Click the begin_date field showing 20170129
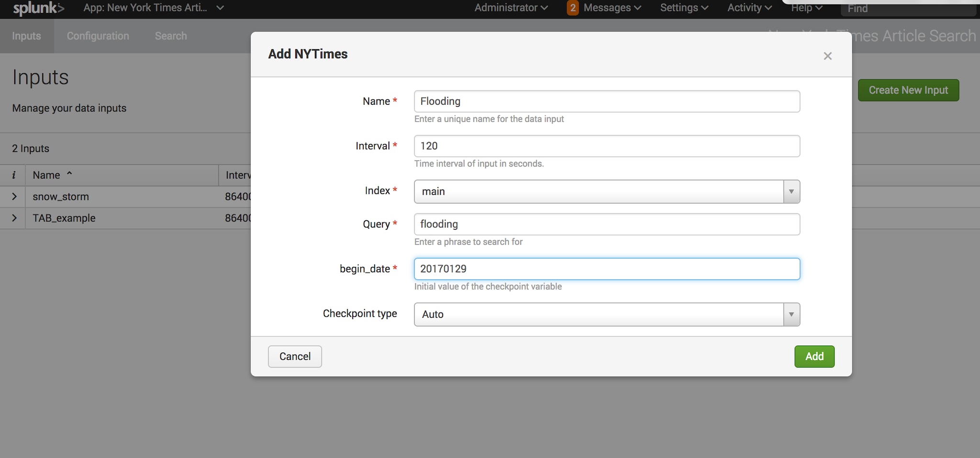Image resolution: width=980 pixels, height=458 pixels. tap(607, 269)
